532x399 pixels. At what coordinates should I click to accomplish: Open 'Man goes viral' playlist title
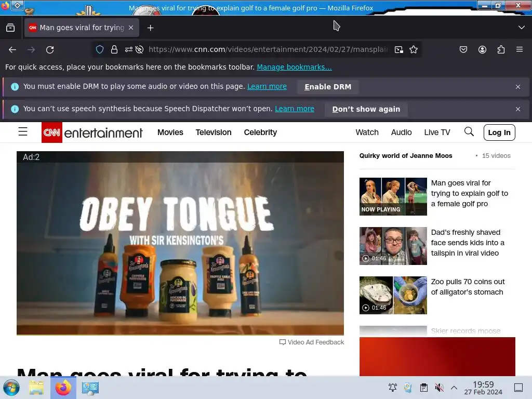(x=470, y=193)
